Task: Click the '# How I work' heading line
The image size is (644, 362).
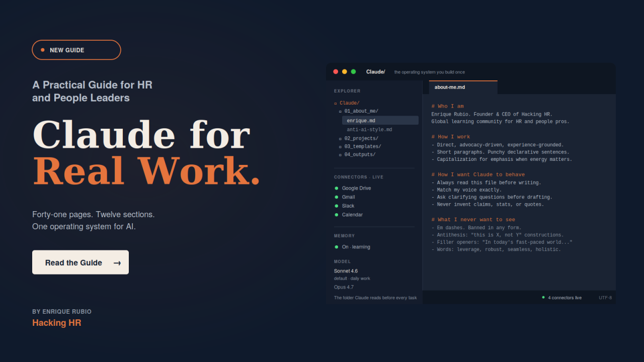Action: (451, 137)
